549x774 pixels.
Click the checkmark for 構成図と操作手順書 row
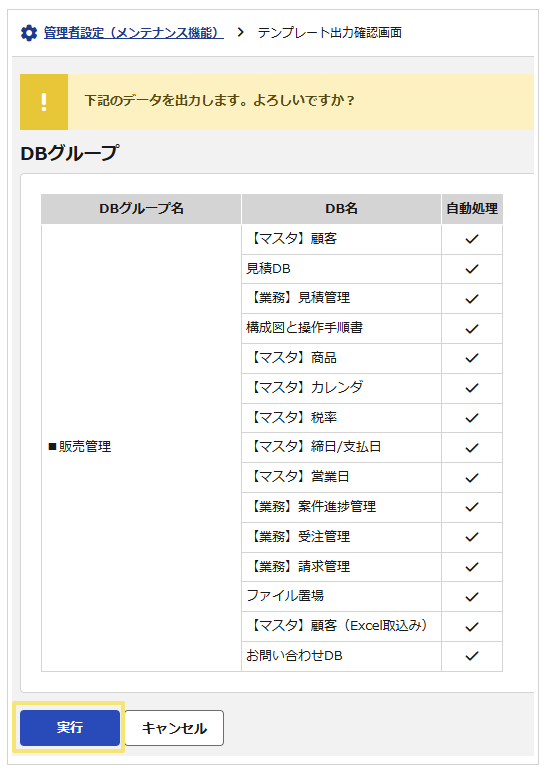pos(472,329)
